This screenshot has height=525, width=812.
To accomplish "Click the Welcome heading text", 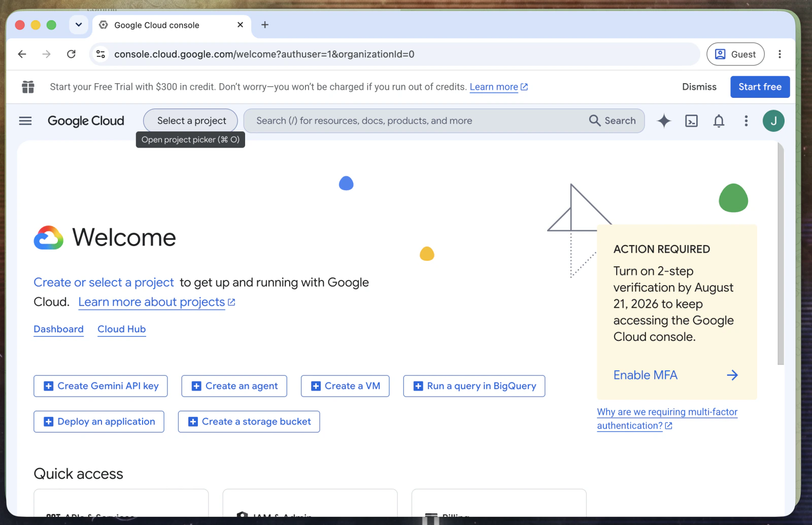I will point(124,237).
